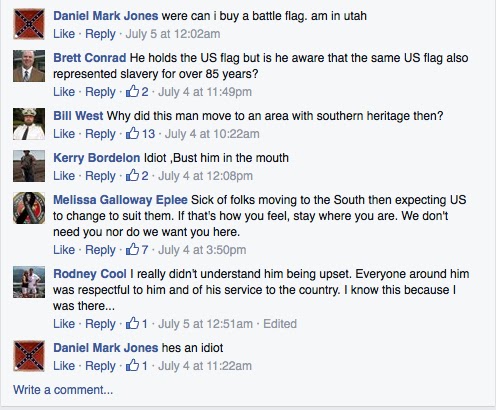The height and width of the screenshot is (410, 496).
Task: Click thumbs-up icon on Melissa Galloway Eplee's comment
Action: click(x=132, y=249)
